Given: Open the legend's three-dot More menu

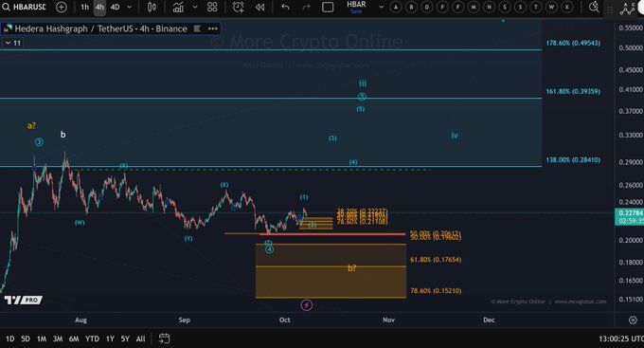Looking at the screenshot, I should (x=213, y=28).
